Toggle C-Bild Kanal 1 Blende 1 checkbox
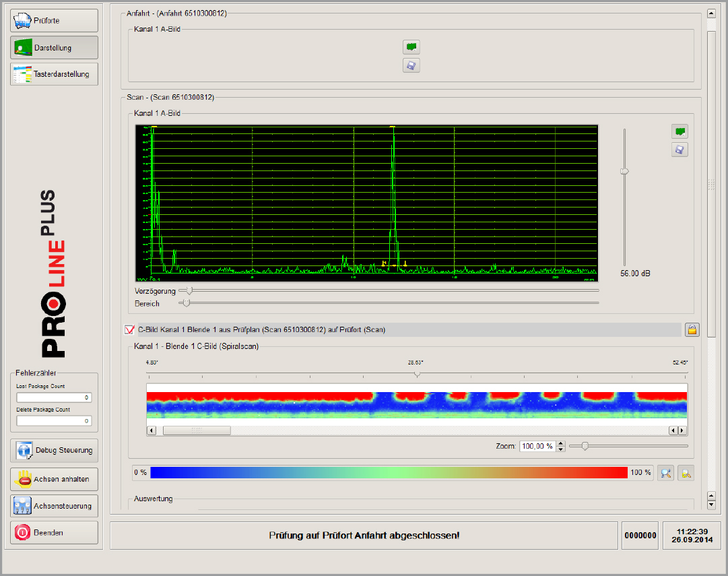 point(129,330)
